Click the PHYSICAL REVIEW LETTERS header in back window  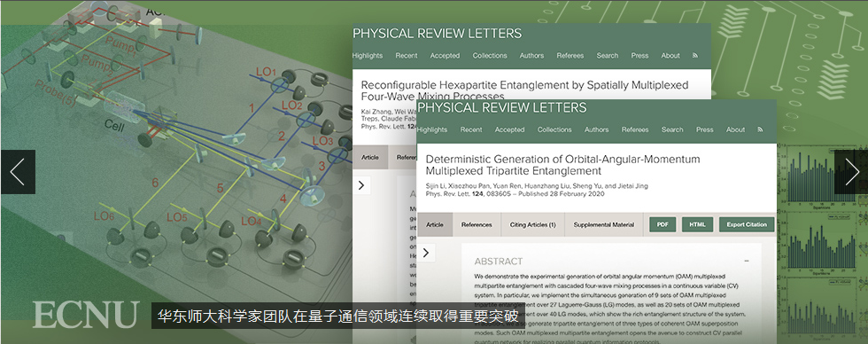pos(437,33)
